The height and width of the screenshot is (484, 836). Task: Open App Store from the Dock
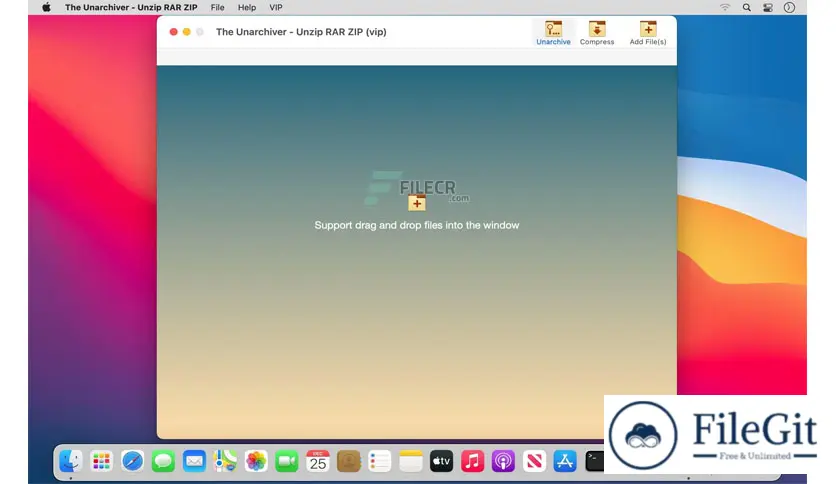coord(565,461)
